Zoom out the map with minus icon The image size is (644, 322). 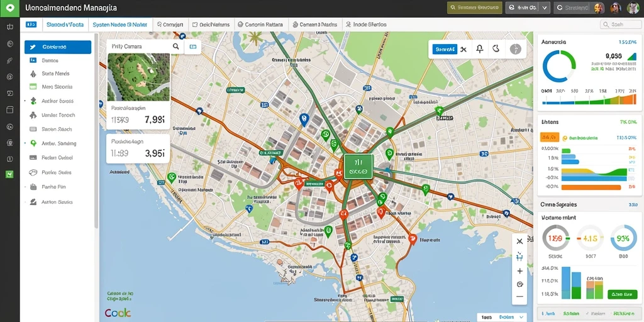[519, 297]
